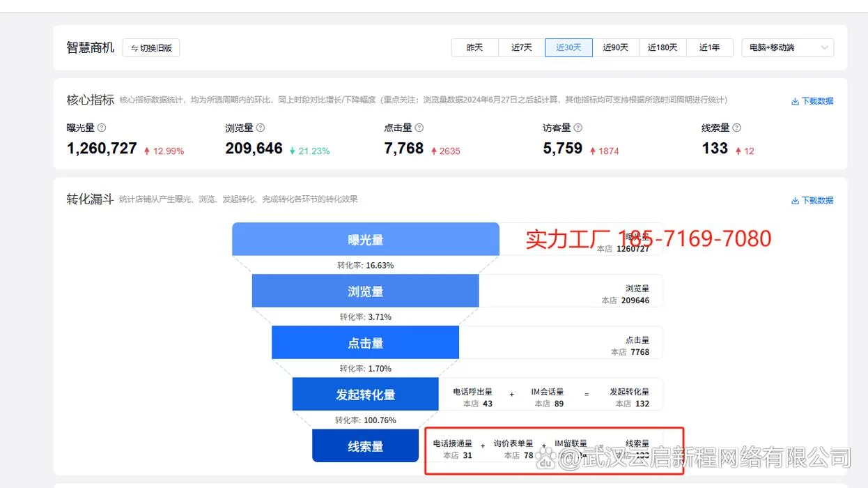Click the chevron arrow of the 电脑+移动端 dropdown
The height and width of the screenshot is (488, 868).
click(x=824, y=47)
